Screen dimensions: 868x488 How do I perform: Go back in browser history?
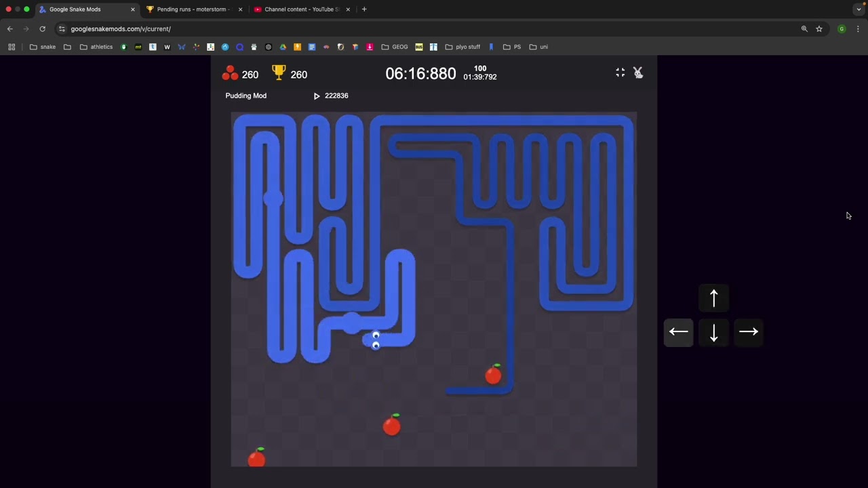pyautogui.click(x=9, y=29)
